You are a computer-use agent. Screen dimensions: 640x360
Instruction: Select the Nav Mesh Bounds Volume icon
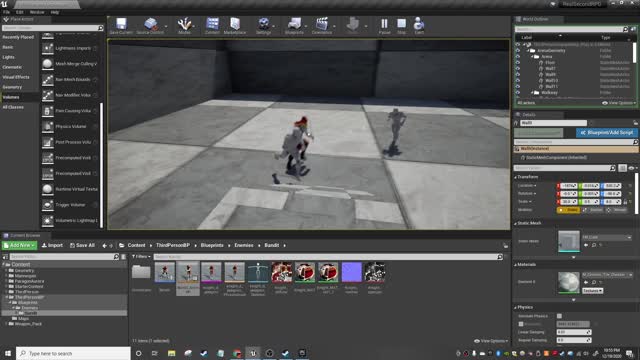(47, 80)
